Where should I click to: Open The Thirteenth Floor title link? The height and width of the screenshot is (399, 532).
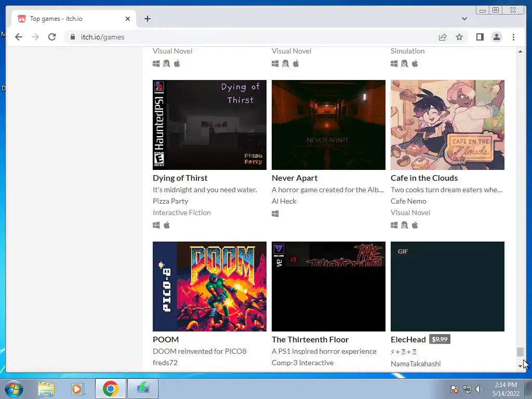pyautogui.click(x=310, y=340)
